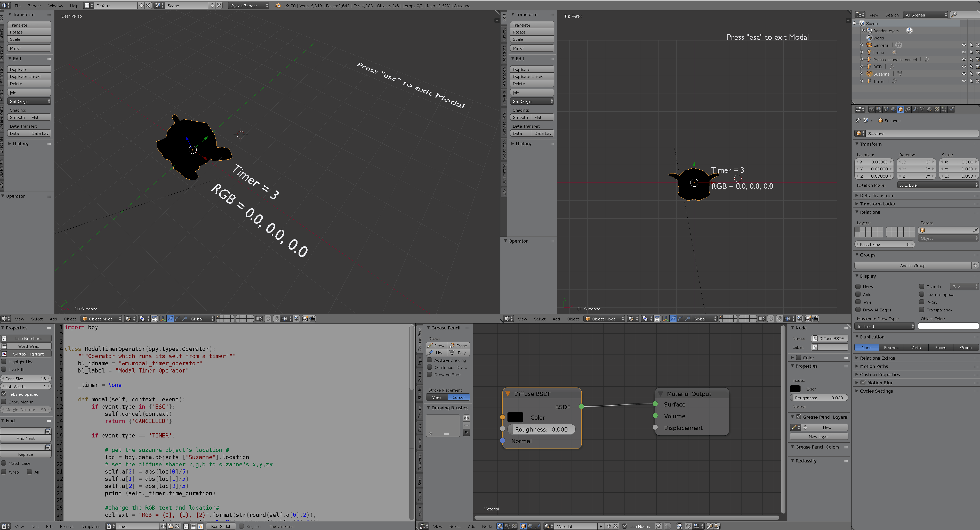Open the Modifiers wrench properties tab
Viewport: 980px width, 530px height.
coord(915,110)
